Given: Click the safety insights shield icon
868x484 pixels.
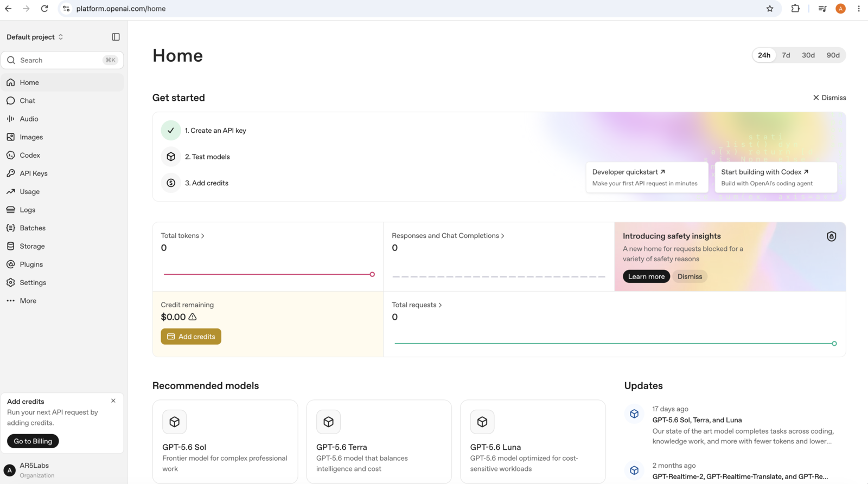Looking at the screenshot, I should coord(831,236).
